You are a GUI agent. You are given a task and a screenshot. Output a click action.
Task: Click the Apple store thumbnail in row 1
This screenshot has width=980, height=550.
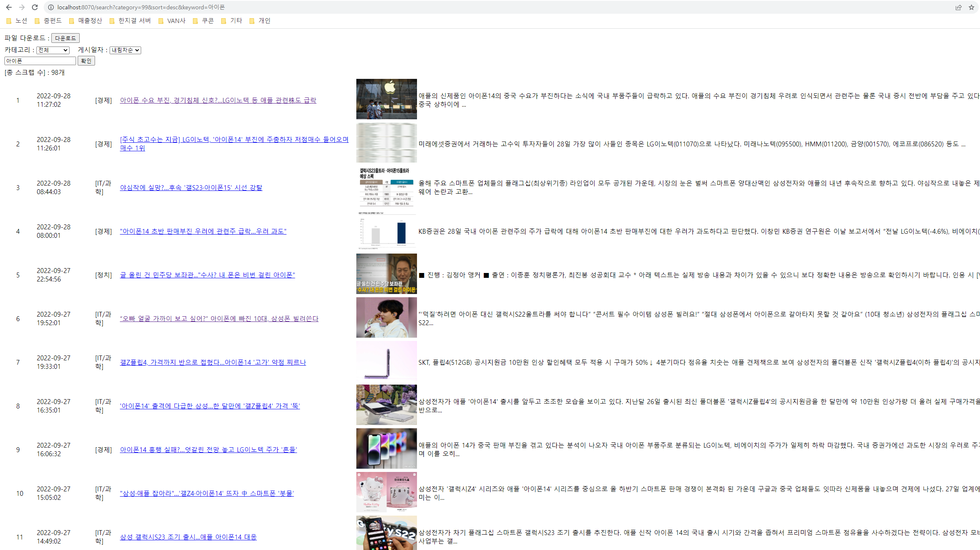(386, 99)
